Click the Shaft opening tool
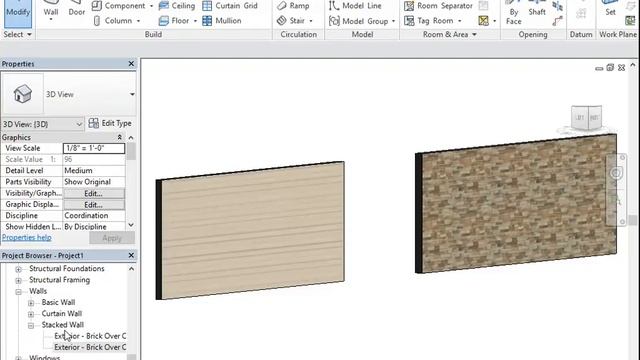640x360 pixels. (x=537, y=11)
